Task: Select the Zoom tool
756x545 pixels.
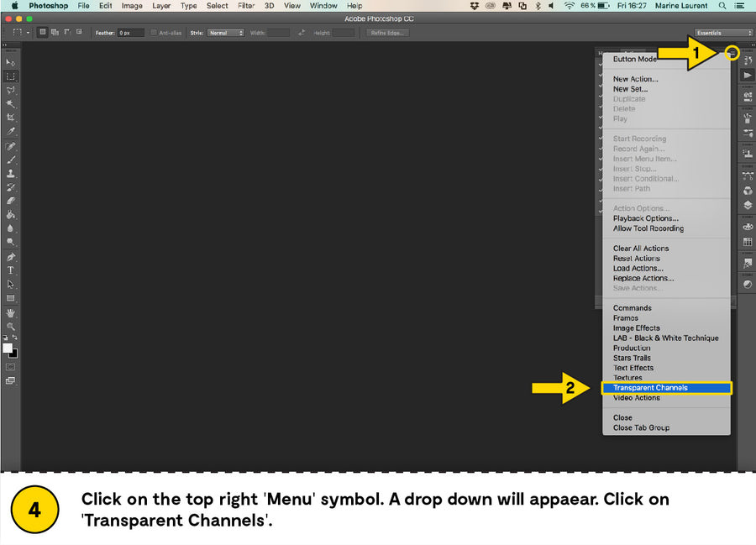Action: pos(11,326)
